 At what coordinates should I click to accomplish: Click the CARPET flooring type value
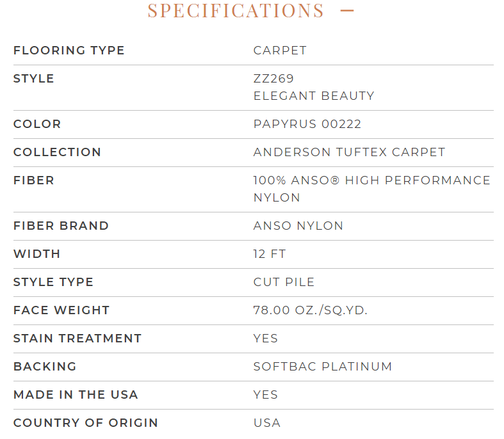pos(280,51)
